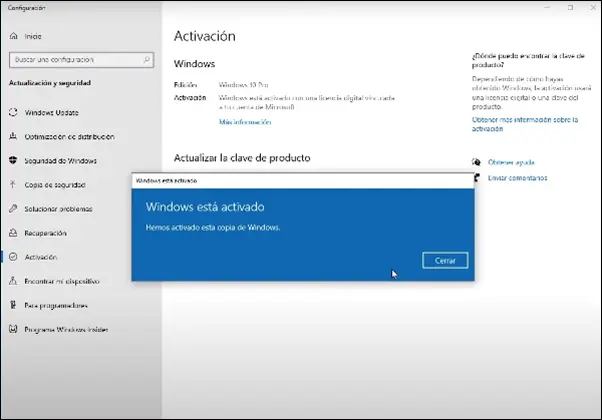602x420 pixels.
Task: Click the Activación checkmark icon
Action: pos(13,257)
